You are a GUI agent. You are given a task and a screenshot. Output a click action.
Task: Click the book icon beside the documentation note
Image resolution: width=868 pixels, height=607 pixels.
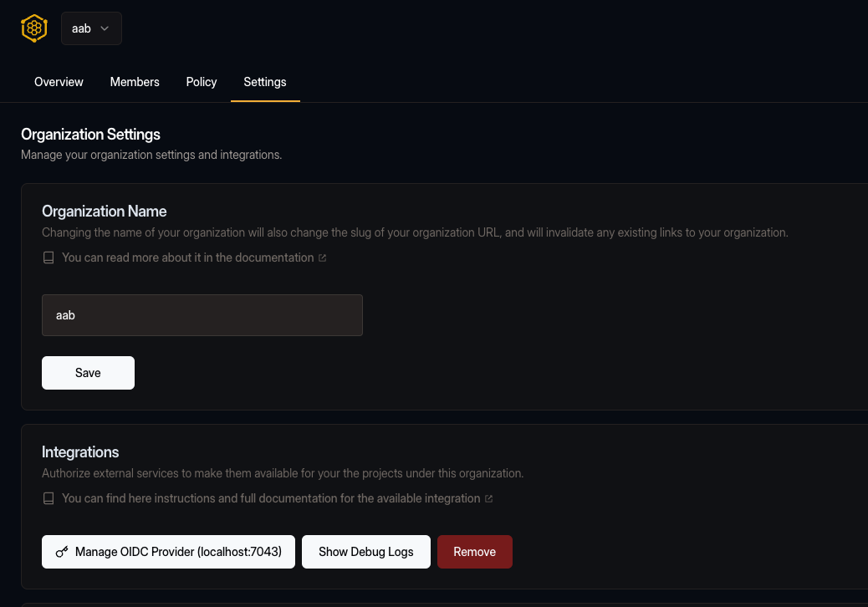[49, 258]
